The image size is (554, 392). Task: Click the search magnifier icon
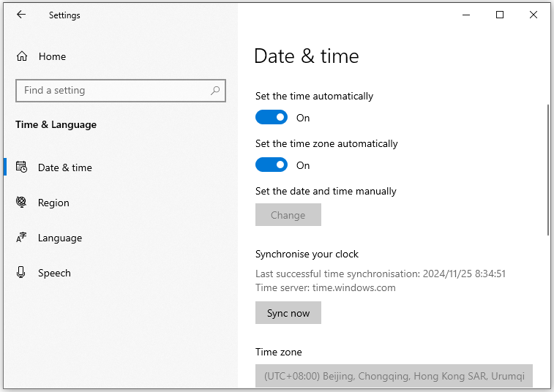click(x=215, y=91)
